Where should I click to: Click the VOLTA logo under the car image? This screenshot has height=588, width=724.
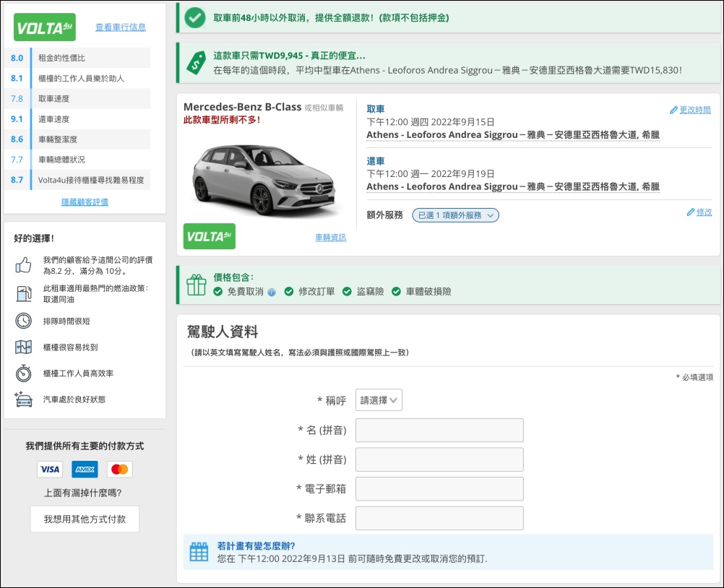pos(209,236)
